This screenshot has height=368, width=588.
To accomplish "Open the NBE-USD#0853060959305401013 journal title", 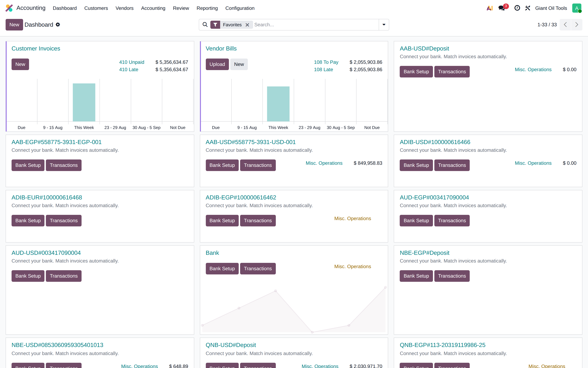I will [57, 345].
